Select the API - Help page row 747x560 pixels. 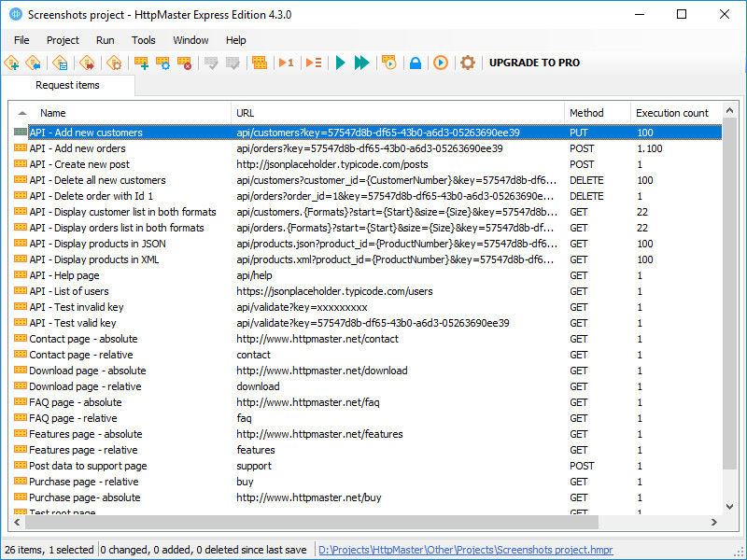point(63,275)
